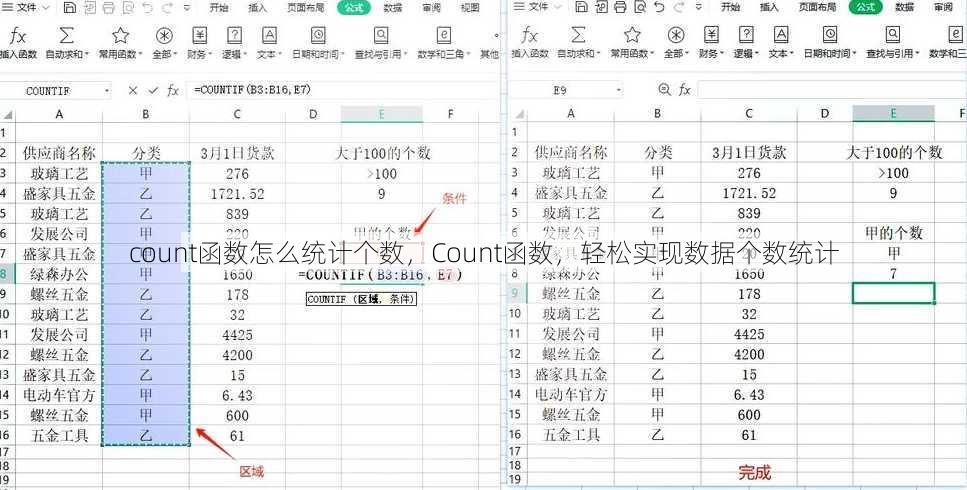Click Insert Function (插入函数) icon in left window
The width and height of the screenshot is (967, 490).
click(17, 35)
